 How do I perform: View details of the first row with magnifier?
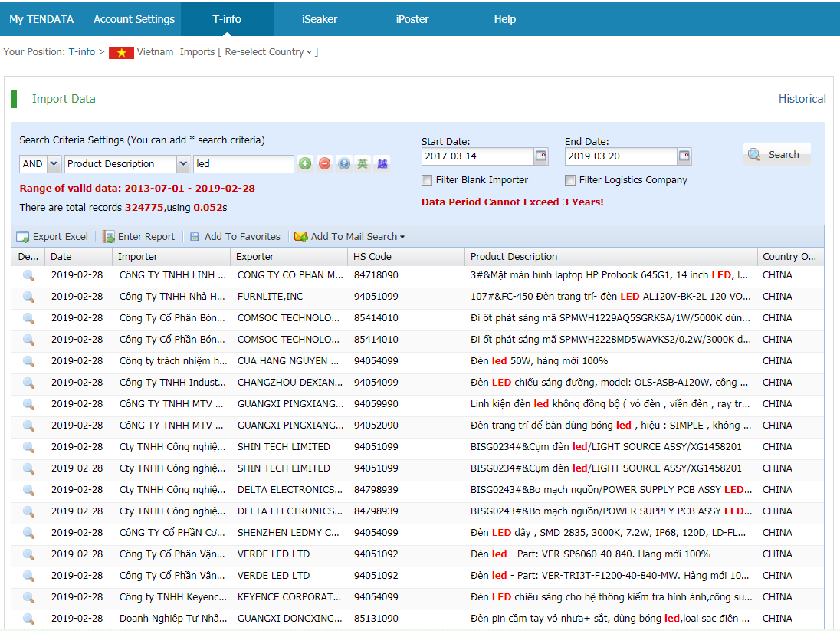(x=28, y=275)
